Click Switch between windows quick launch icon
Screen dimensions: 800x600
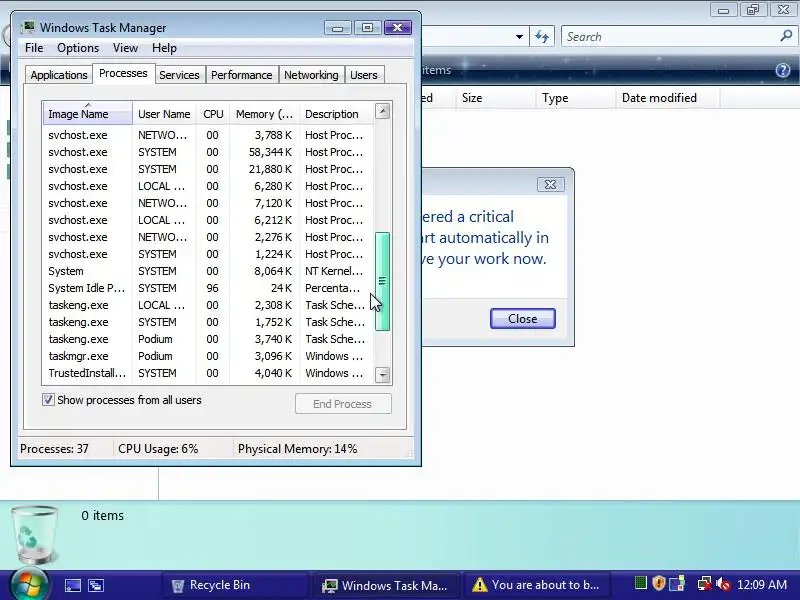pyautogui.click(x=96, y=585)
